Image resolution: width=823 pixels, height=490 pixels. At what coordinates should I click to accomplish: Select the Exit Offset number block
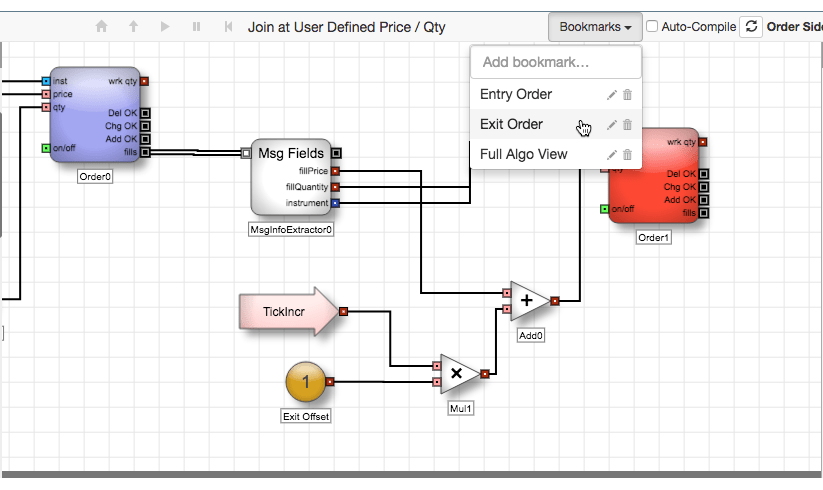tap(306, 382)
